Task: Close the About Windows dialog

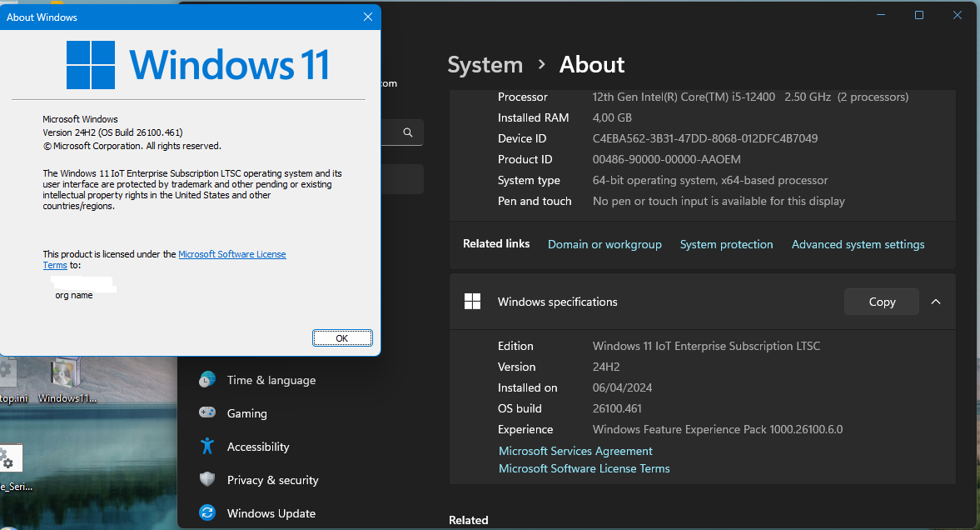Action: [367, 17]
